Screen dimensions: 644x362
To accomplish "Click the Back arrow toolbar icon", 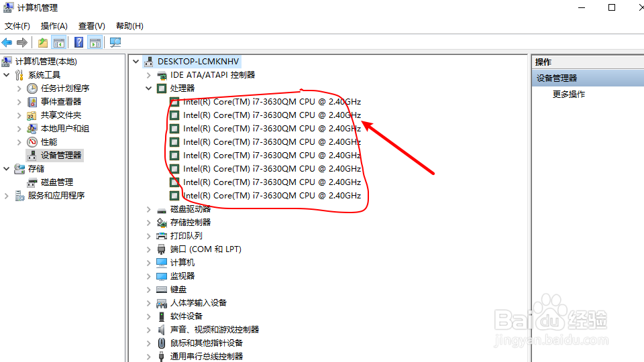I will (7, 42).
